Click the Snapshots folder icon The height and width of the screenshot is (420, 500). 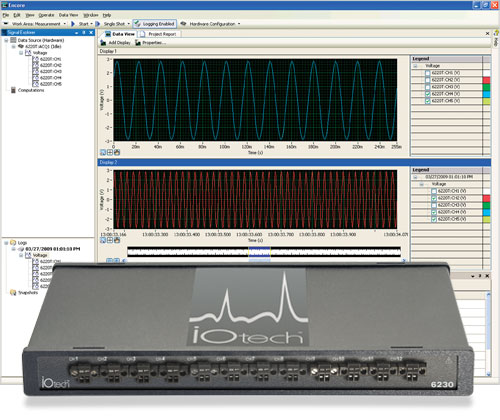point(13,292)
